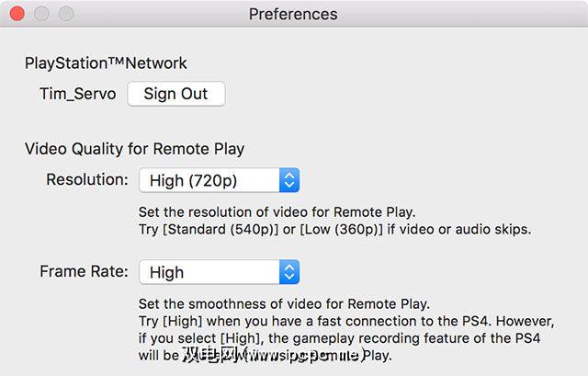Click the Preferences window title text
The height and width of the screenshot is (376, 588).
click(293, 15)
